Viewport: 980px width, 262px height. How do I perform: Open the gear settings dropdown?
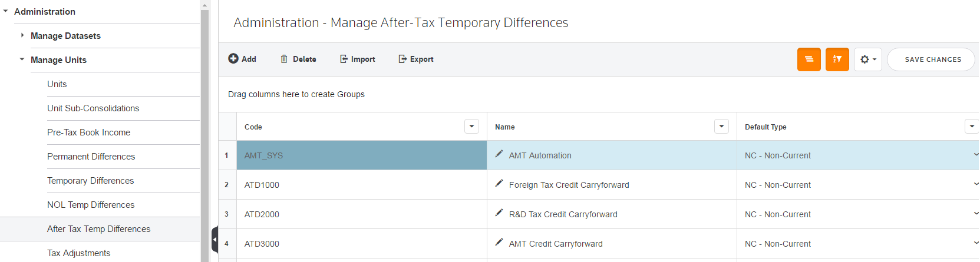pyautogui.click(x=867, y=59)
